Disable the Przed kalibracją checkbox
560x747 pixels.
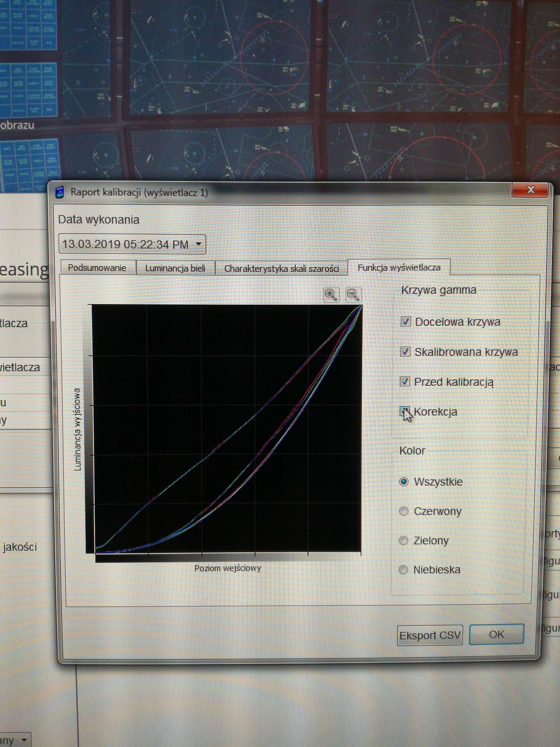405,382
